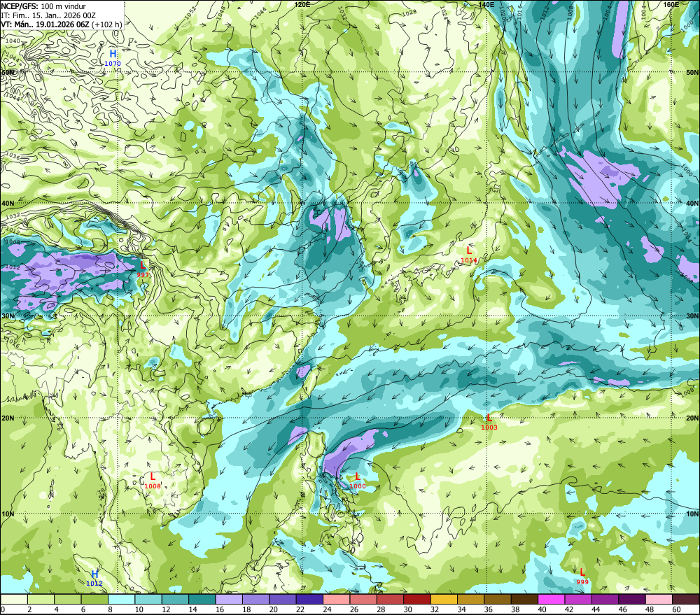700x615 pixels.
Task: Click the dark brown 38–40 legend swatch
Action: pyautogui.click(x=525, y=599)
